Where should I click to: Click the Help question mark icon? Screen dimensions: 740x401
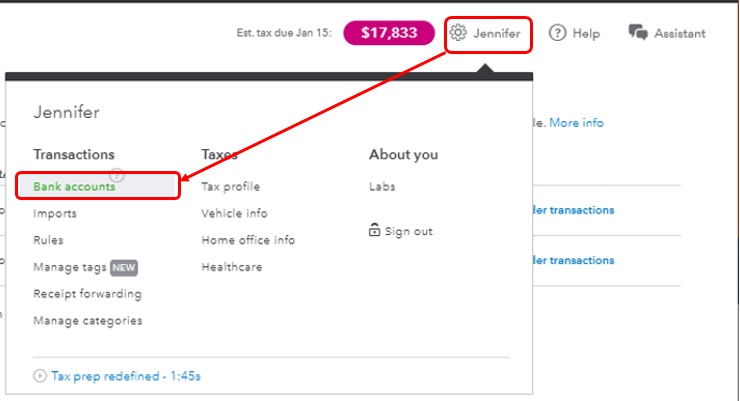point(557,33)
